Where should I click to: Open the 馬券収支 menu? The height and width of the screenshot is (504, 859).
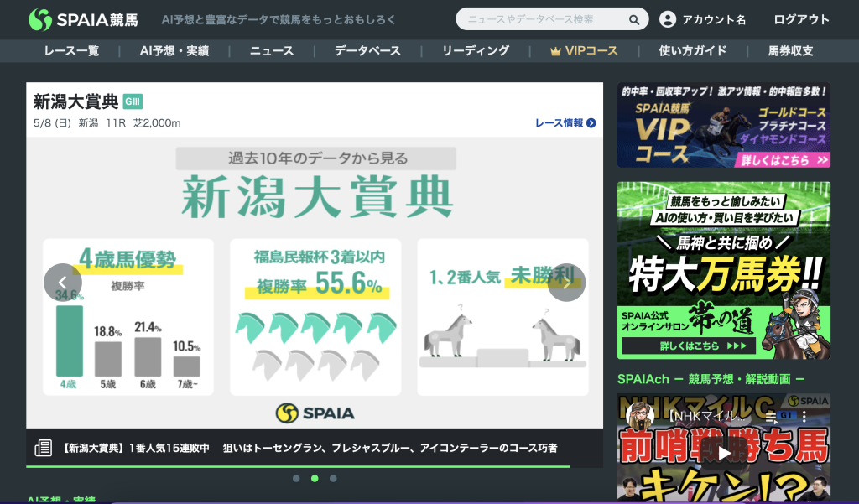coord(790,51)
